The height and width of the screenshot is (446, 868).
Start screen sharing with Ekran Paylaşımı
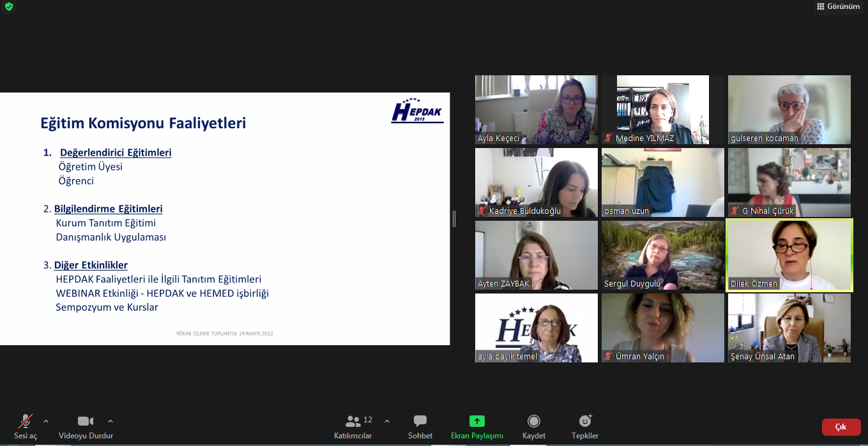pos(477,426)
